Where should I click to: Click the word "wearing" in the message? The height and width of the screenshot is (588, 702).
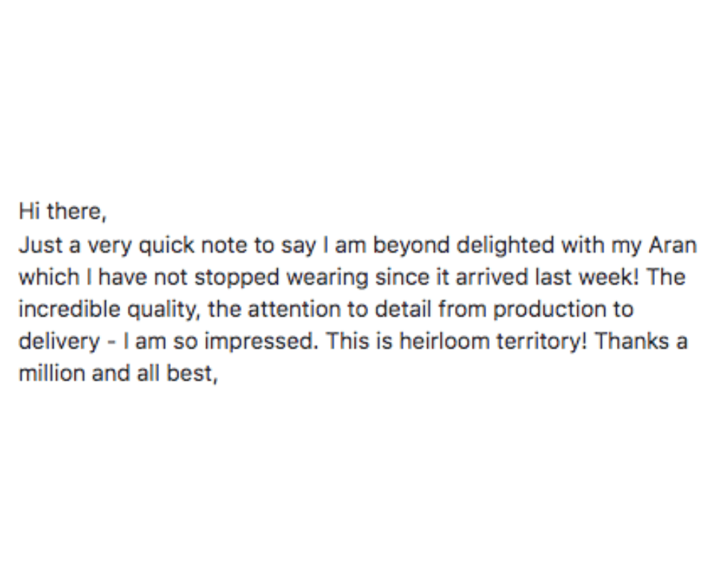327,278
